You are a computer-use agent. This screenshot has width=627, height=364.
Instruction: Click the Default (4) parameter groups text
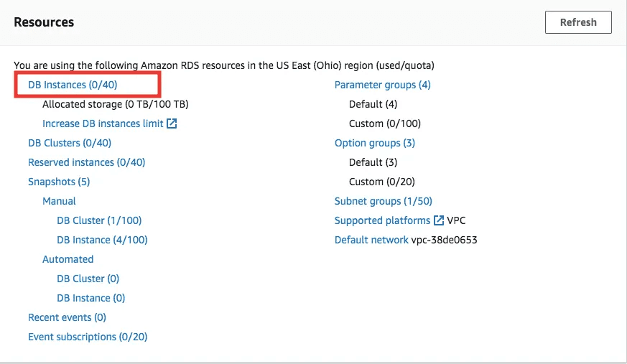[373, 104]
